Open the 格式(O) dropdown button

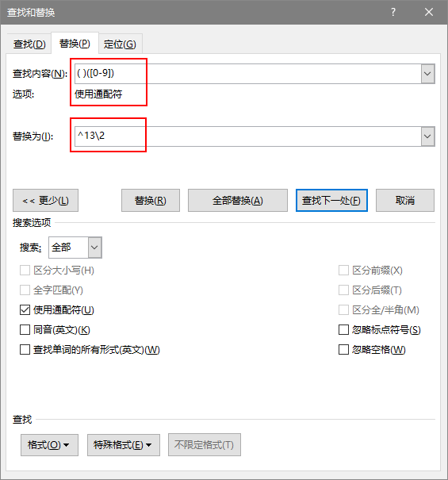pyautogui.click(x=49, y=445)
